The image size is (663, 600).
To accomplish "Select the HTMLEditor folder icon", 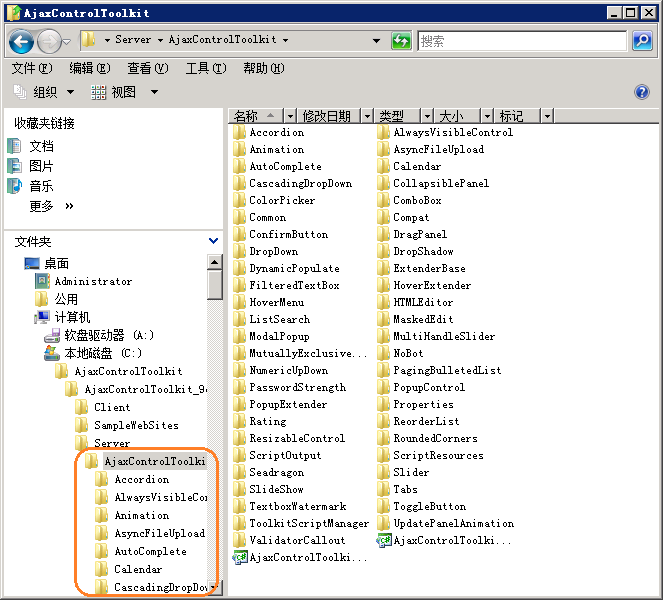I will (383, 302).
